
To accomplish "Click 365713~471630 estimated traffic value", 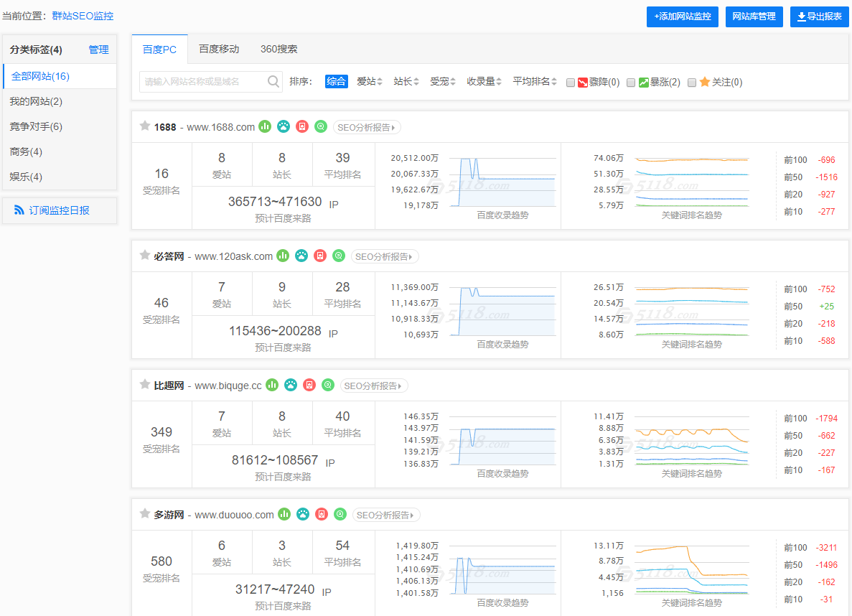I will [275, 202].
